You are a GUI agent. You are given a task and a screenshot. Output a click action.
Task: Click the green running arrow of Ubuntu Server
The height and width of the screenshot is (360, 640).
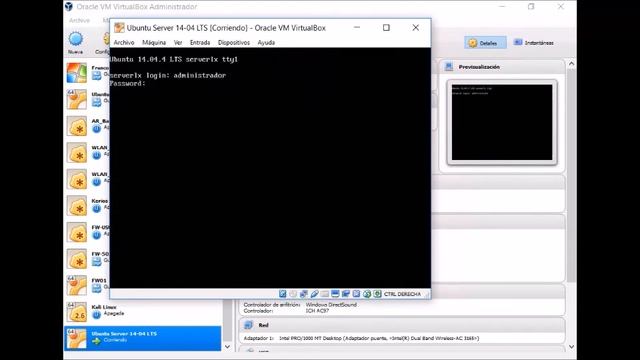(x=96, y=341)
